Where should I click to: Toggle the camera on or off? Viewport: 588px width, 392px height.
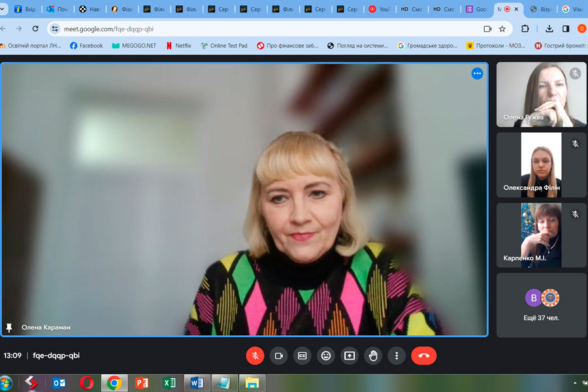click(x=278, y=355)
